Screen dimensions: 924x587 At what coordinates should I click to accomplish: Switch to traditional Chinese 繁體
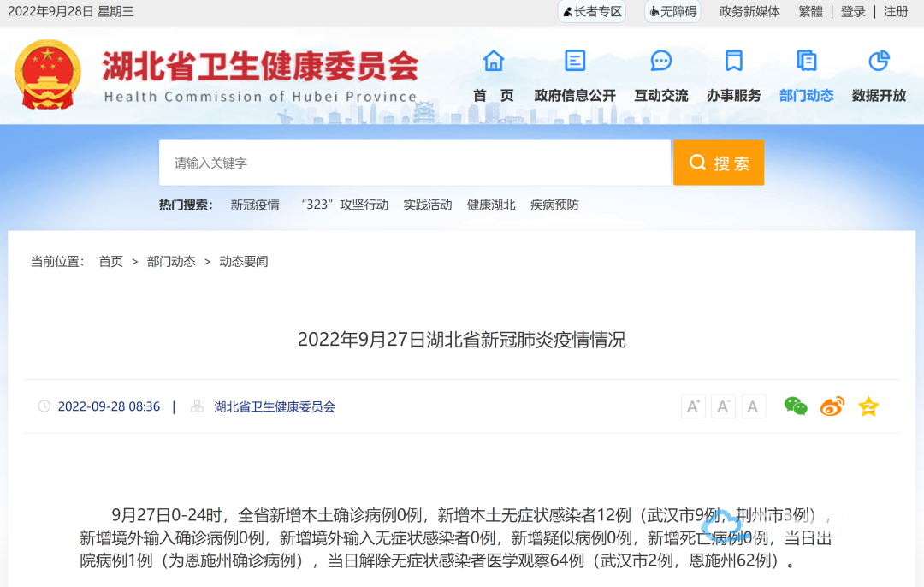810,12
